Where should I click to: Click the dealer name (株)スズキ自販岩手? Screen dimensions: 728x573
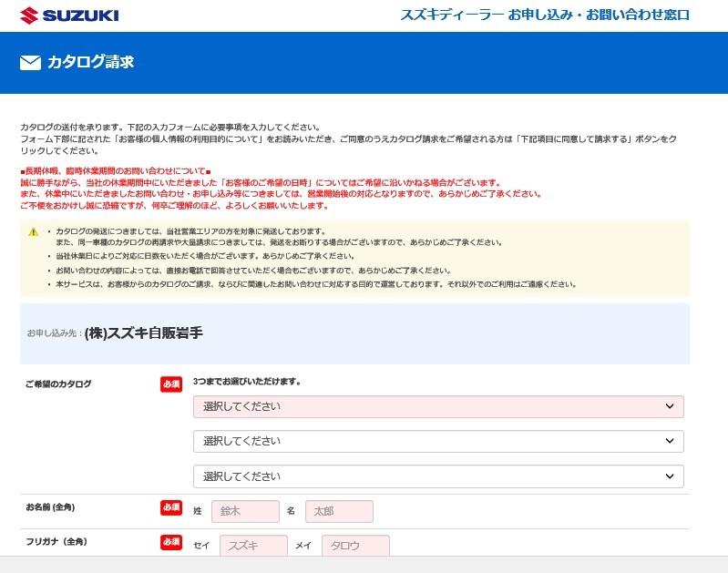[x=143, y=333]
